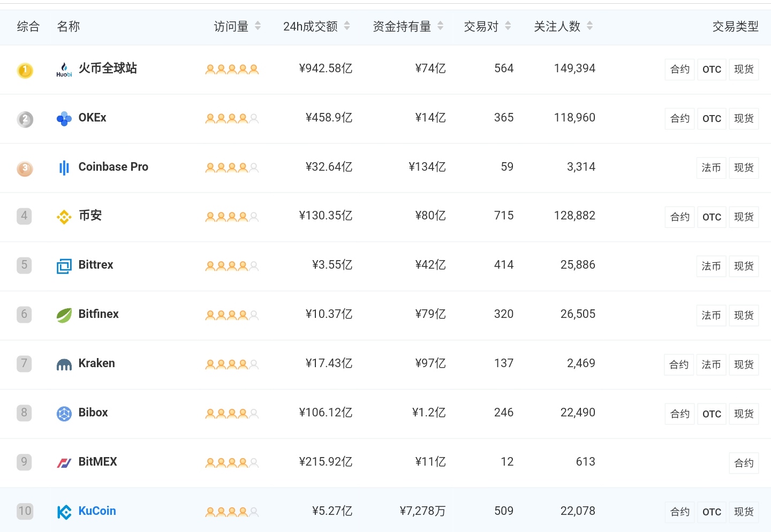Click the rank 10 badge

[25, 512]
